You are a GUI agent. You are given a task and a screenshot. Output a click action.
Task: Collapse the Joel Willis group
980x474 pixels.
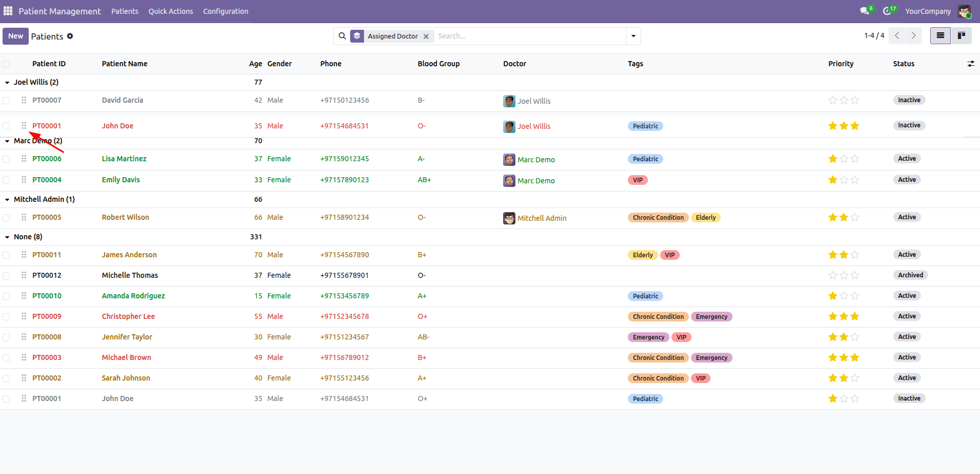pos(7,82)
